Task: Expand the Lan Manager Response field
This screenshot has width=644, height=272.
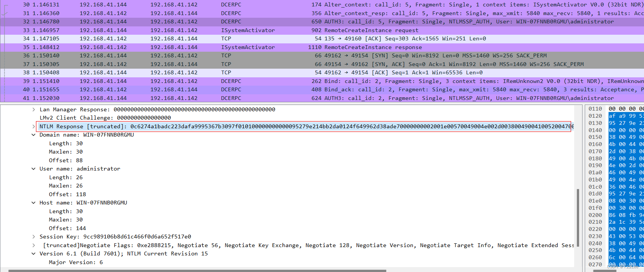Action: pos(34,109)
